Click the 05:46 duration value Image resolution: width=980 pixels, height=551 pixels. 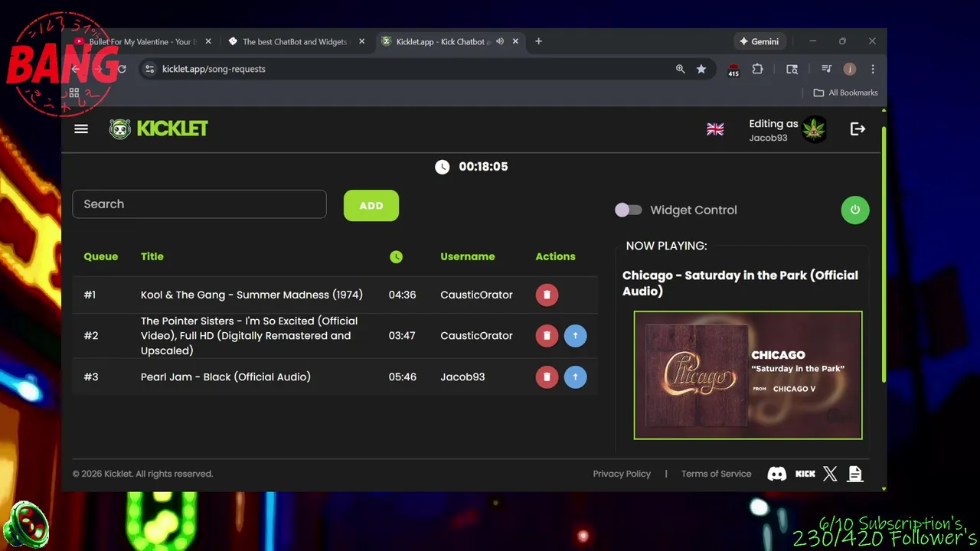(x=402, y=377)
